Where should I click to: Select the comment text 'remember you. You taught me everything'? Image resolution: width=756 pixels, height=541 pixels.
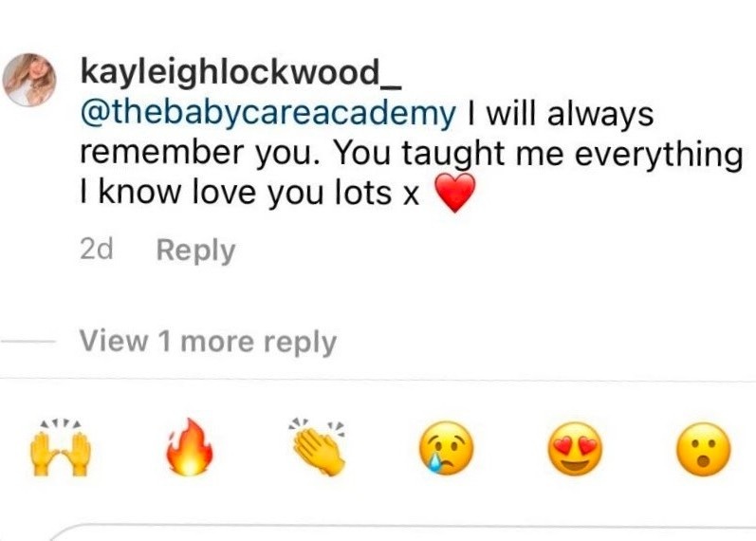coord(412,155)
